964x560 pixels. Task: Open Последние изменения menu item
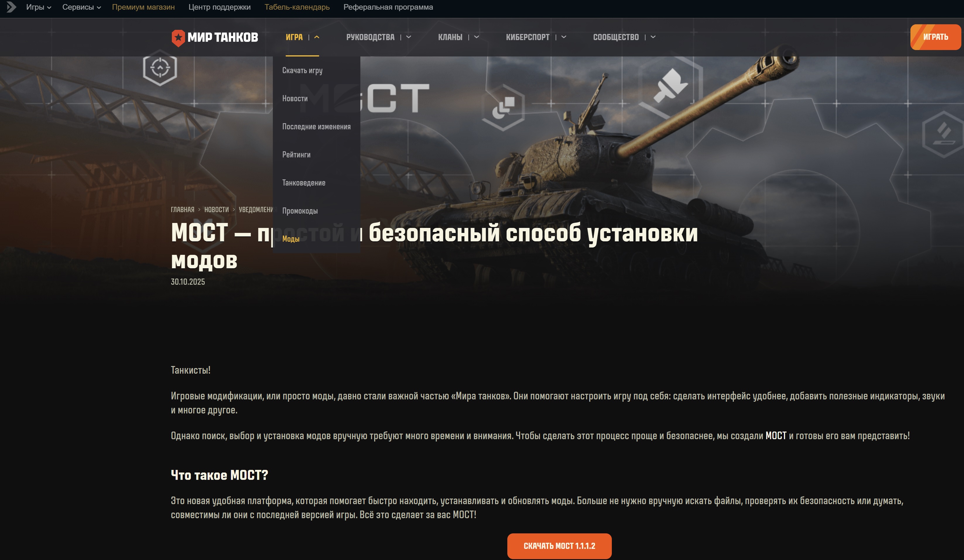point(316,126)
